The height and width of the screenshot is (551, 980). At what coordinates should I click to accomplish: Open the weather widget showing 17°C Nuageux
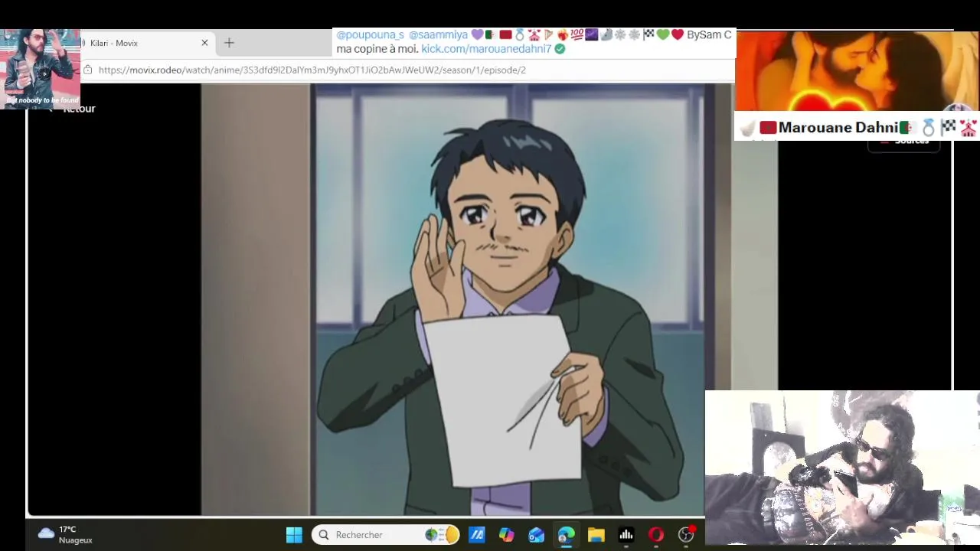(65, 534)
